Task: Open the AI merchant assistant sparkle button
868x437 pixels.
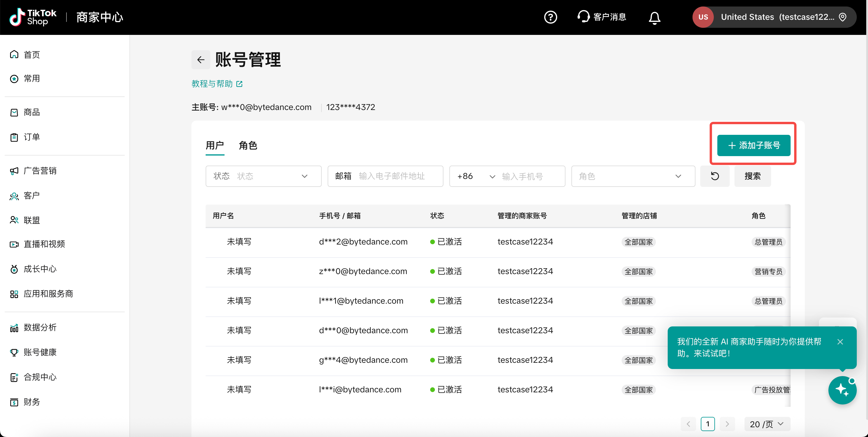Action: (842, 390)
